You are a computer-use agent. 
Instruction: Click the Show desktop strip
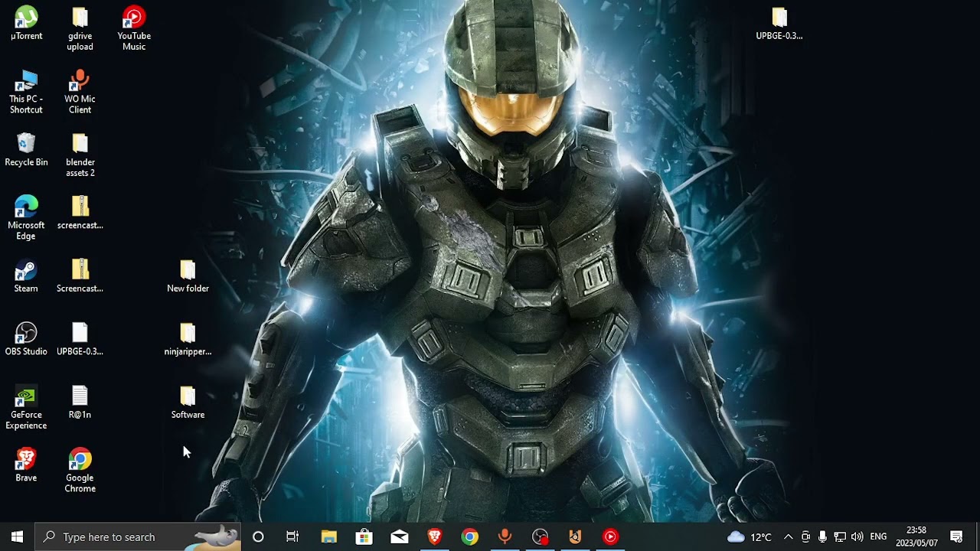[978, 536]
